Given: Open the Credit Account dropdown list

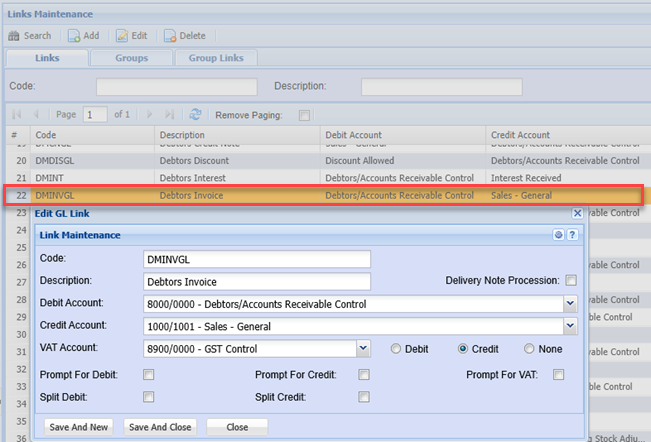Looking at the screenshot, I should [x=570, y=326].
